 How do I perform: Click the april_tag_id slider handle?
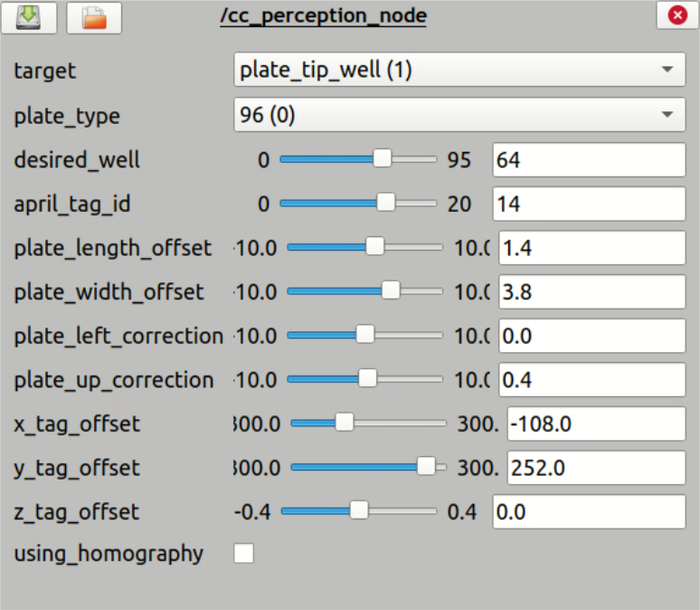[x=386, y=203]
